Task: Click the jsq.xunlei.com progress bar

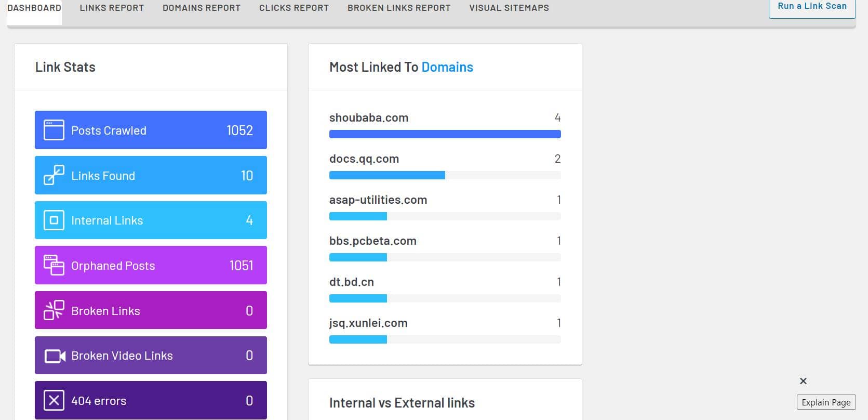Action: [445, 339]
